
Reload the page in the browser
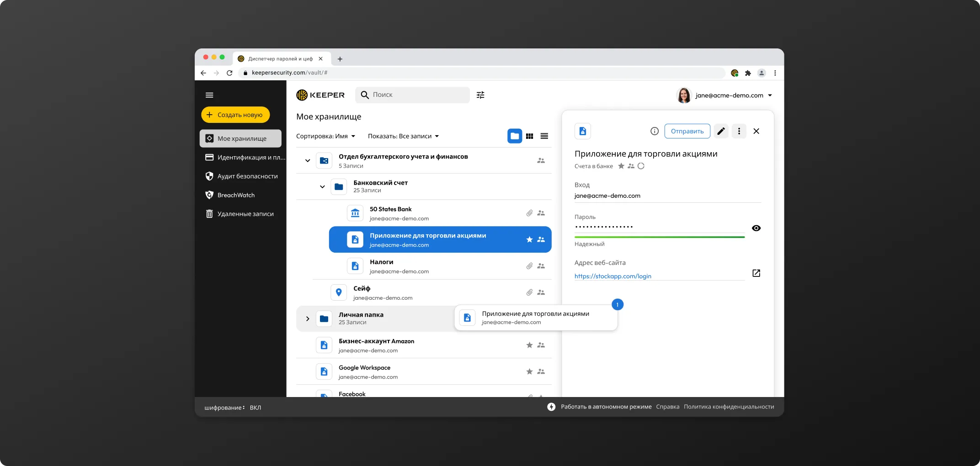(229, 73)
